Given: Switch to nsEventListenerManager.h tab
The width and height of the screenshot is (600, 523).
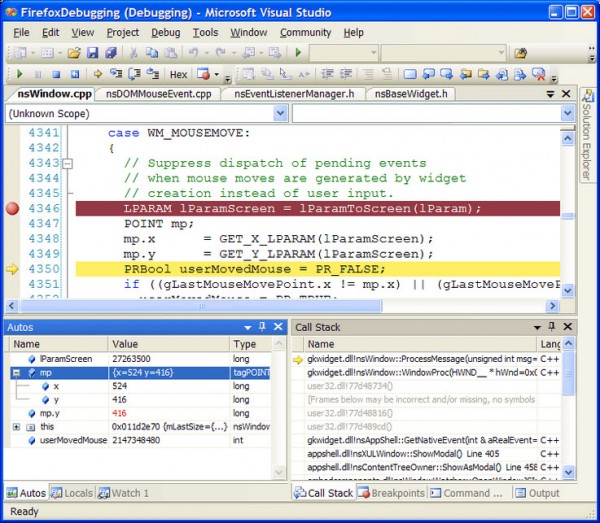Looking at the screenshot, I should [x=294, y=94].
